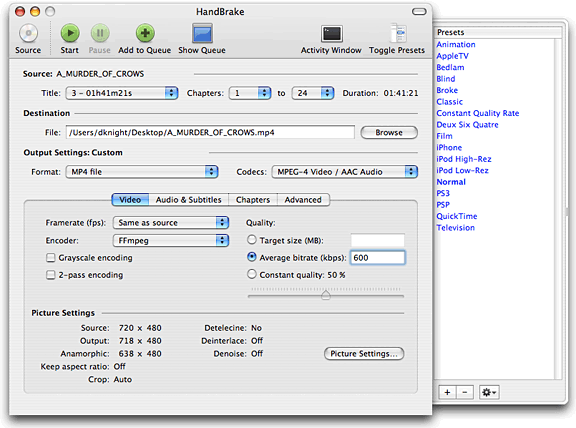Click the presets list vertical scrollbar
The width and height of the screenshot is (576, 428).
tap(558, 208)
